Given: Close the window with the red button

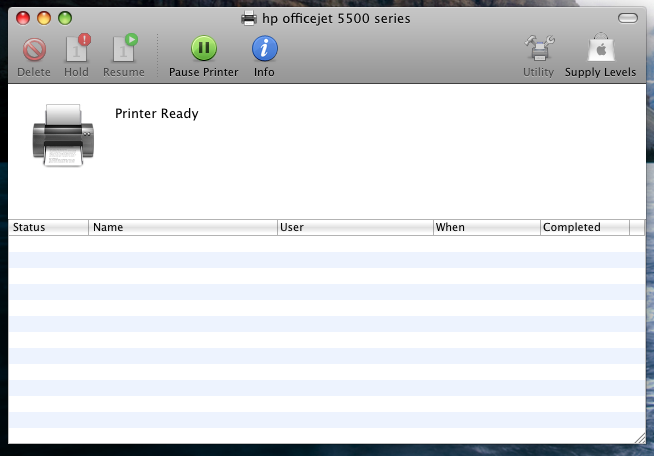Looking at the screenshot, I should click(x=23, y=18).
